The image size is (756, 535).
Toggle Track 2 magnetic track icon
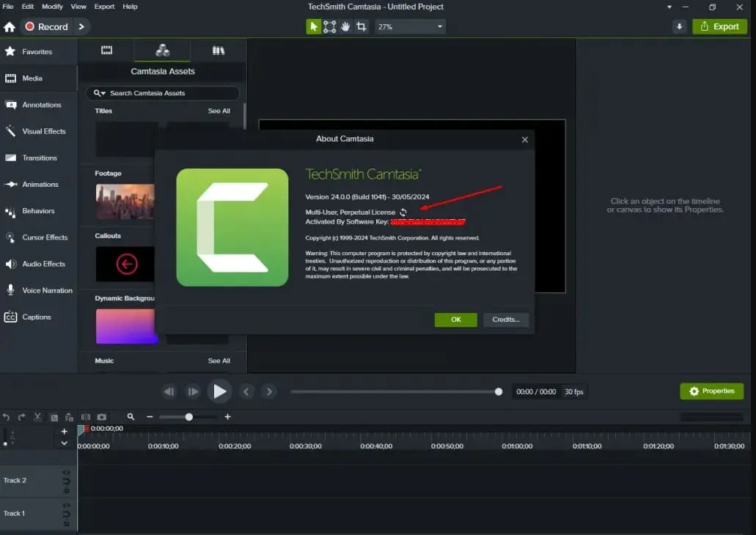click(67, 481)
